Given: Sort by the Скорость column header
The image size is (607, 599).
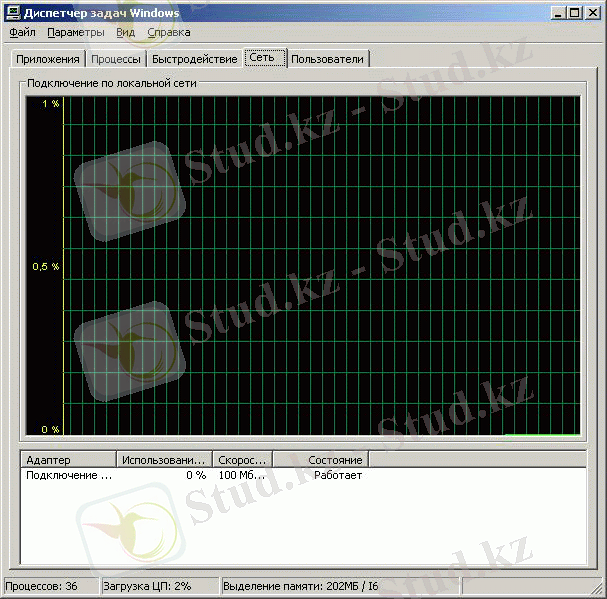Looking at the screenshot, I should click(243, 460).
